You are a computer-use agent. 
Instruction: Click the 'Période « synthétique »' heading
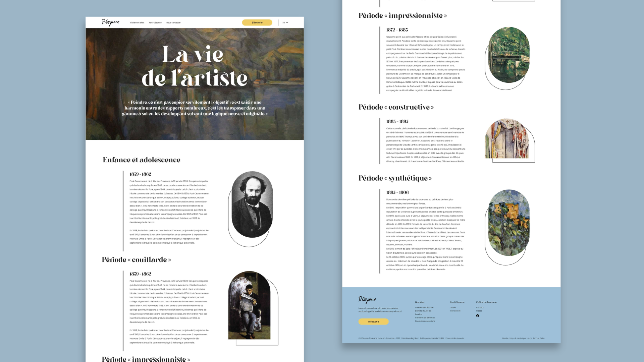[x=395, y=178]
